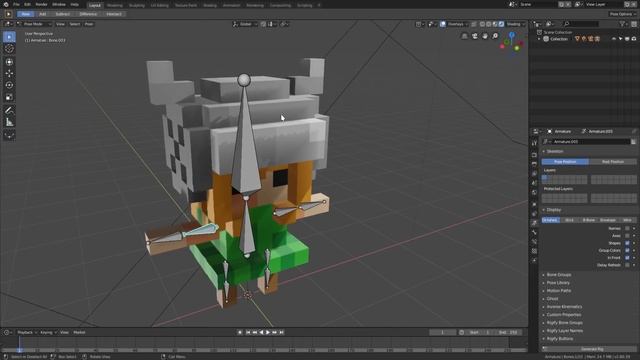640x360 pixels.
Task: Open the Window menu
Action: [59, 4]
